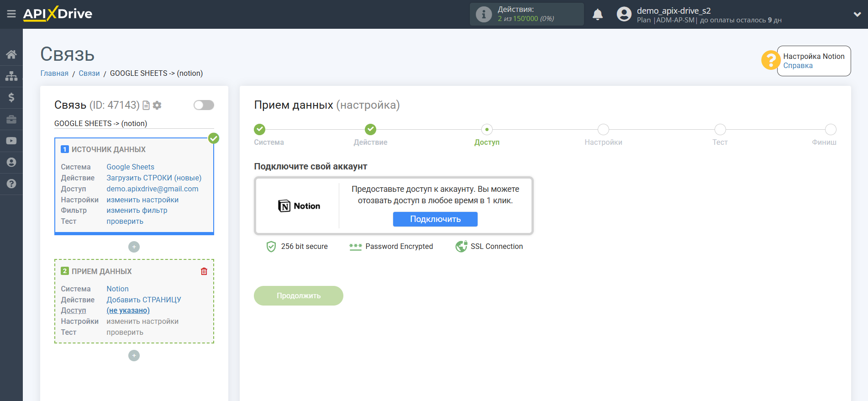Click the ApiX-Drive logo
The image size is (868, 401).
pyautogui.click(x=58, y=14)
